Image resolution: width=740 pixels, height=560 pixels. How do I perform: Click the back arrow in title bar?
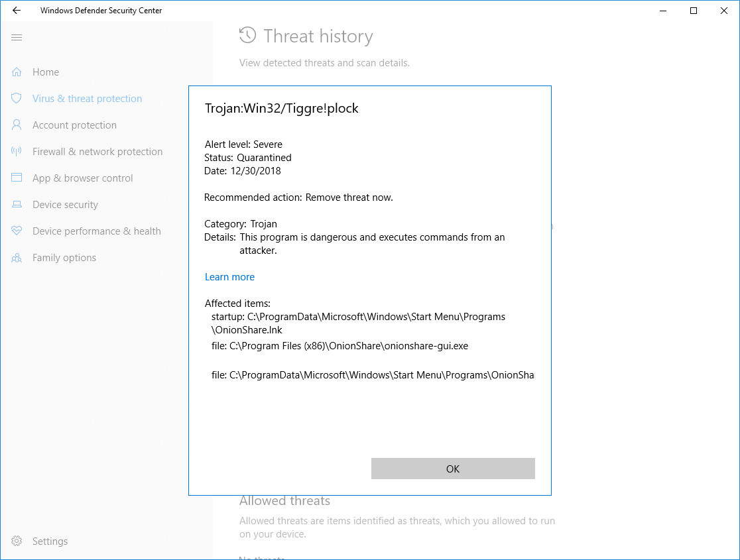pyautogui.click(x=17, y=11)
